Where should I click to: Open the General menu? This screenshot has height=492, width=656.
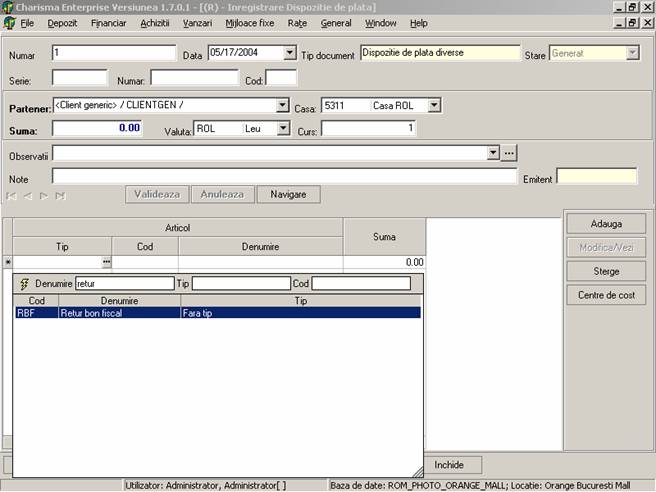point(336,23)
